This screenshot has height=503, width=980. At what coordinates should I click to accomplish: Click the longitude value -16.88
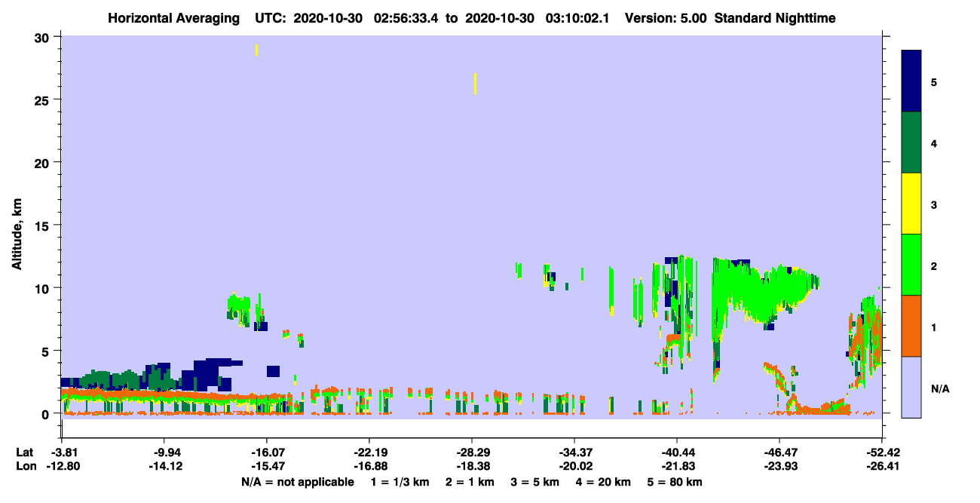point(369,466)
